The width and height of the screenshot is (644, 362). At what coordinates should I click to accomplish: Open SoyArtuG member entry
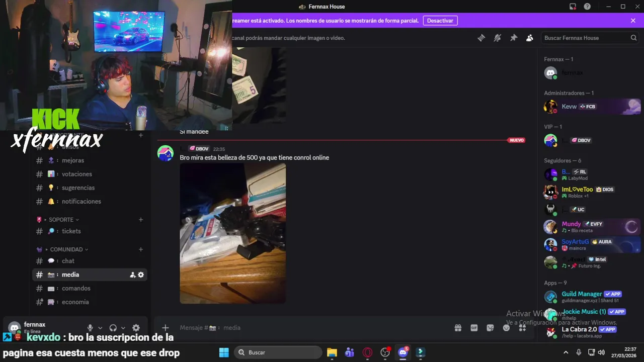click(x=592, y=244)
